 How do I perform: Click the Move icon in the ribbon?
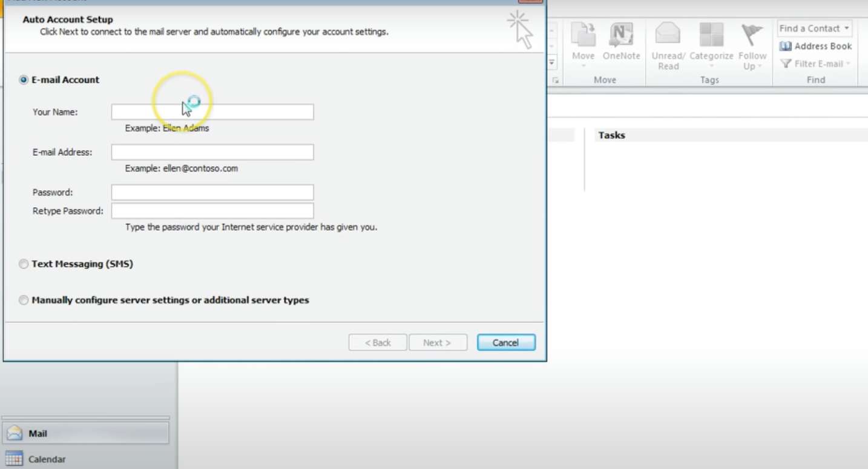[583, 35]
